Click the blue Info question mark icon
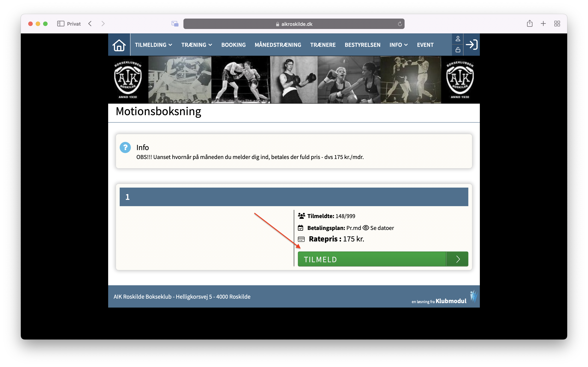Viewport: 588px width, 367px height. 125,147
